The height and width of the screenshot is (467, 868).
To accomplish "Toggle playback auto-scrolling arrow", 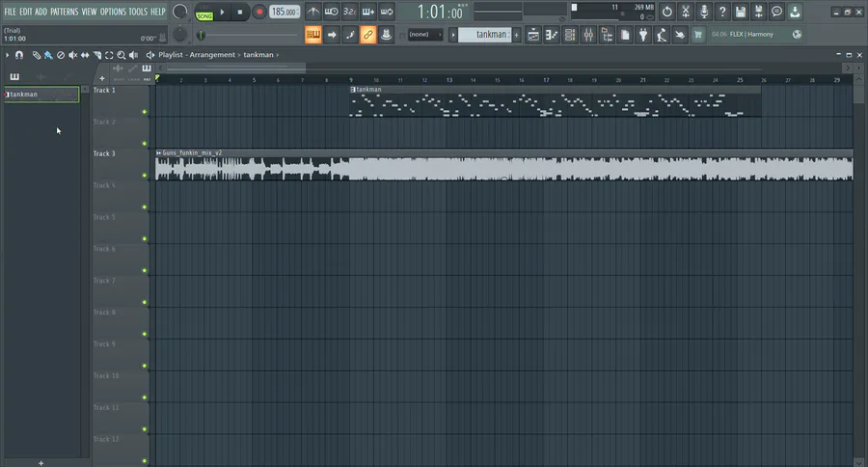I will [332, 35].
